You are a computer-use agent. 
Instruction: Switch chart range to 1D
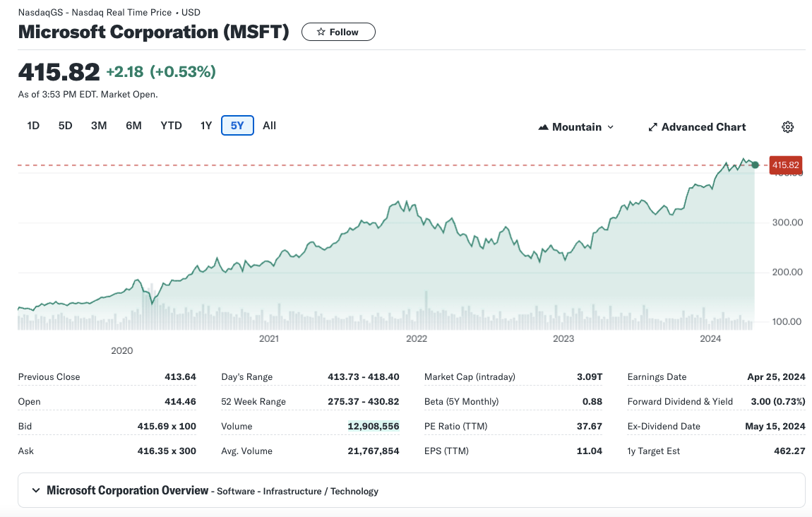(33, 125)
